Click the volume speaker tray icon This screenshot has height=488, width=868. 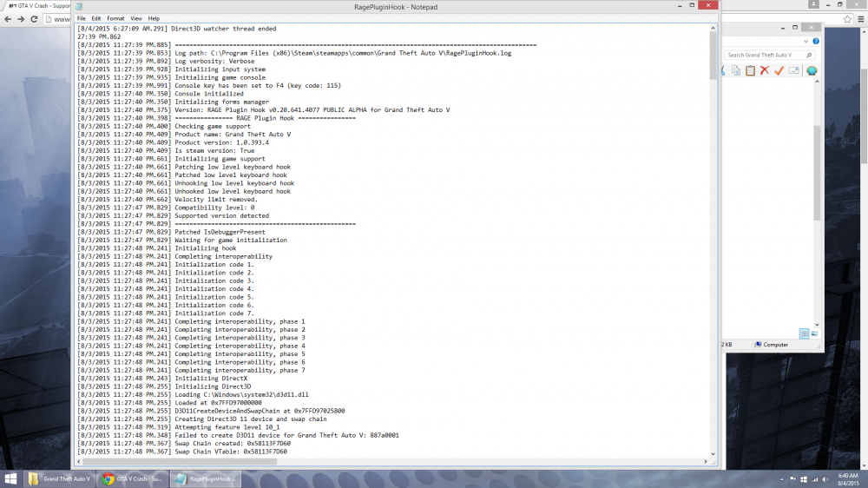point(825,479)
